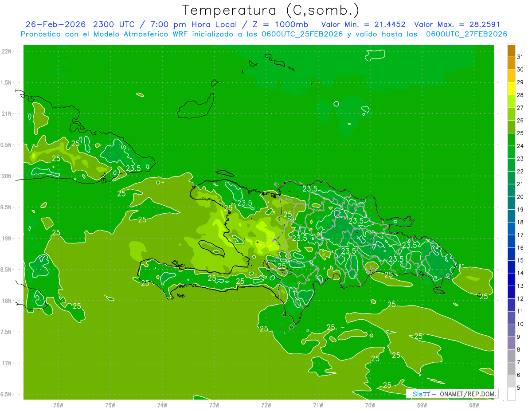Click the '2300 UTC' time text
Screen dimensions: 532x411
[x=114, y=24]
